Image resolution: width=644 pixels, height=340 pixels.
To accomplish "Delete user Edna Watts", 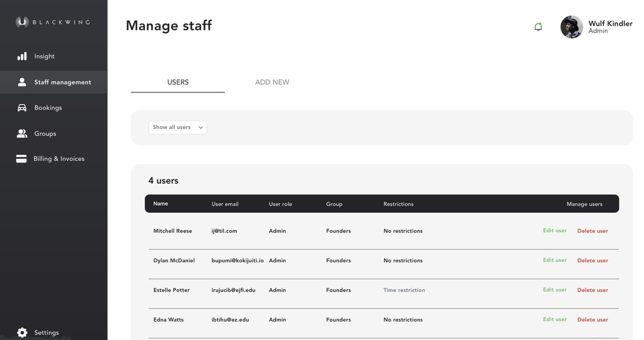I will [x=592, y=320].
